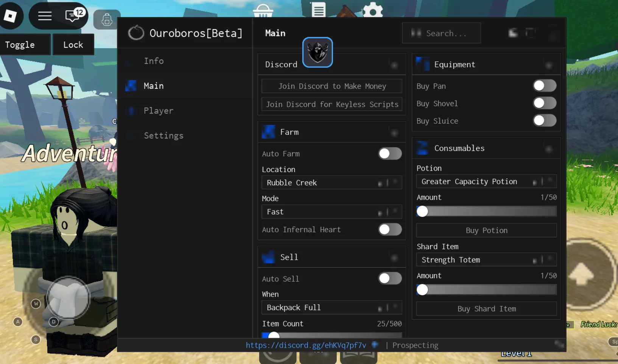
Task: Open Shard Item dropdown showing Strength Totem
Action: [486, 260]
